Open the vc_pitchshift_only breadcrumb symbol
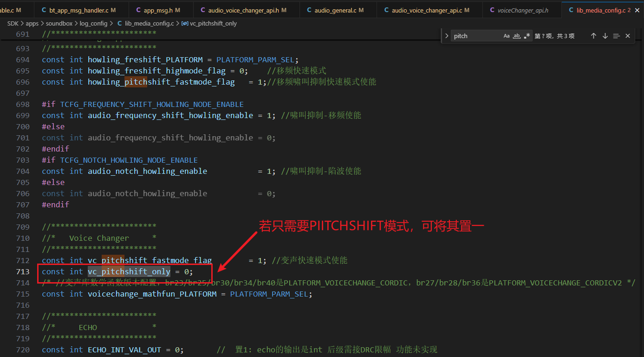Image resolution: width=644 pixels, height=357 pixels. coord(209,23)
